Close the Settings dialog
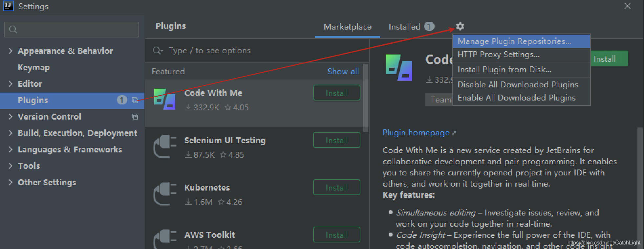644x249 pixels. click(628, 6)
